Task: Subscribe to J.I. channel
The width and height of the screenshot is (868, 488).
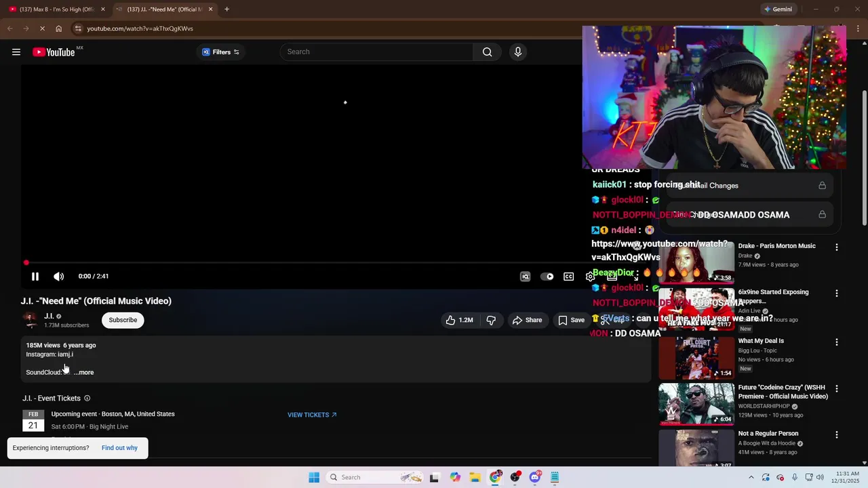Action: tap(123, 320)
